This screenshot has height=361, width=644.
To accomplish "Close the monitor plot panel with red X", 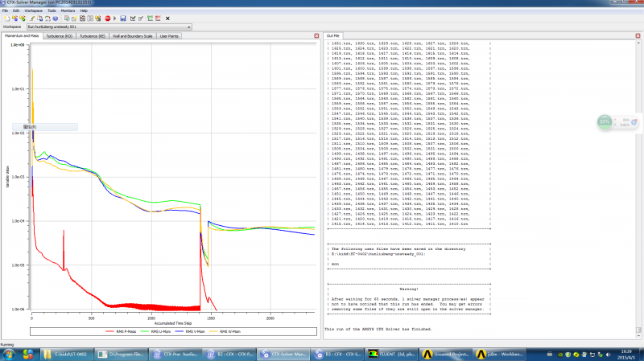I will (316, 36).
